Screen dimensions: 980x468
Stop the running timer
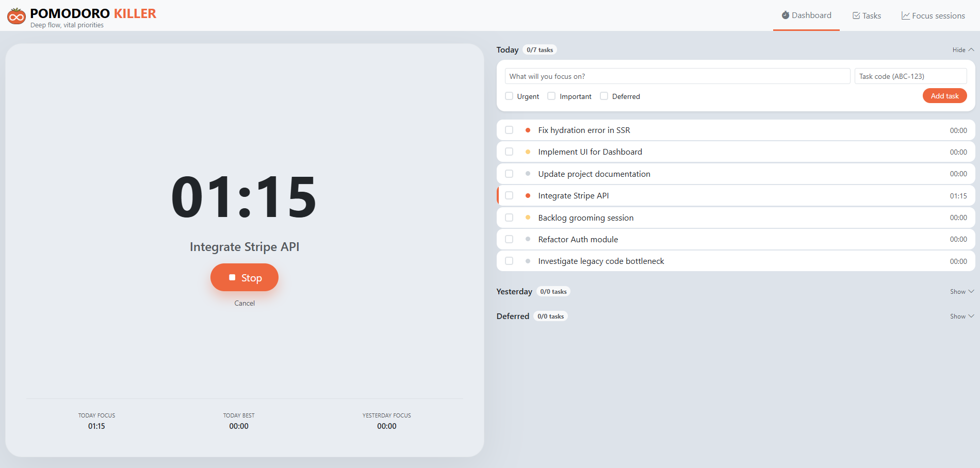coord(244,278)
